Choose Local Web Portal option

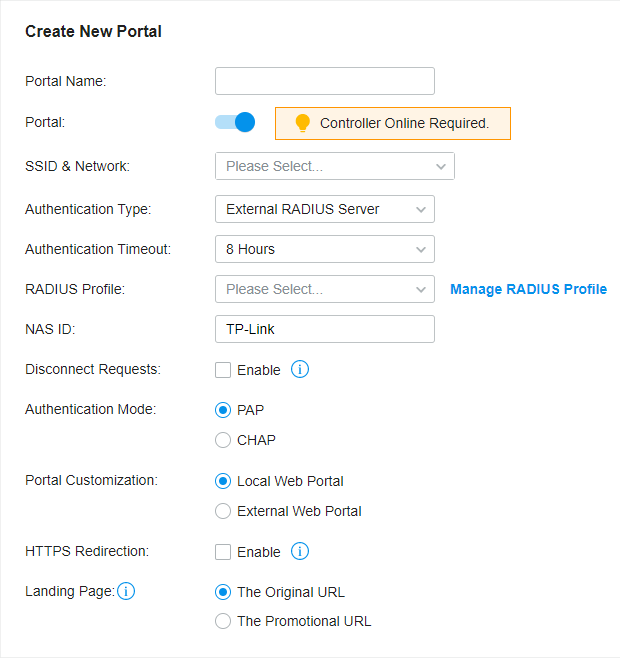(x=223, y=481)
